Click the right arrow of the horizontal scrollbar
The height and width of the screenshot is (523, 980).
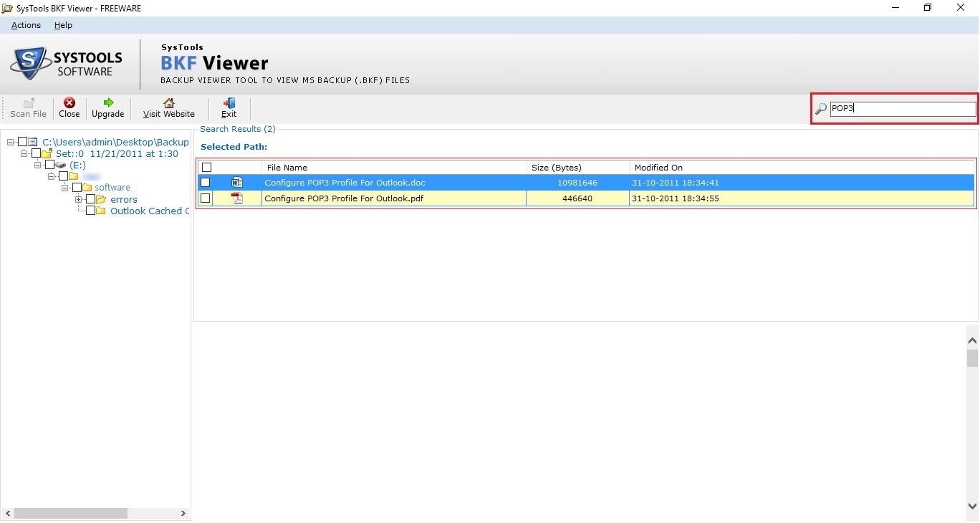click(183, 513)
